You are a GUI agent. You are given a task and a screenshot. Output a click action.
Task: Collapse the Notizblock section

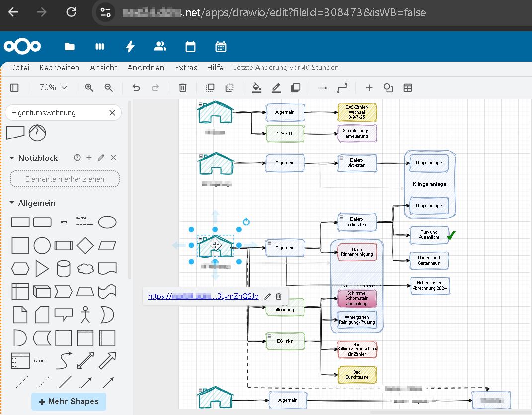(x=12, y=158)
